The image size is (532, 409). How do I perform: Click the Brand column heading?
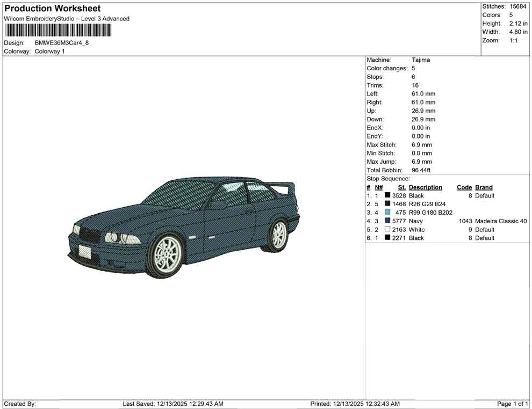[483, 187]
